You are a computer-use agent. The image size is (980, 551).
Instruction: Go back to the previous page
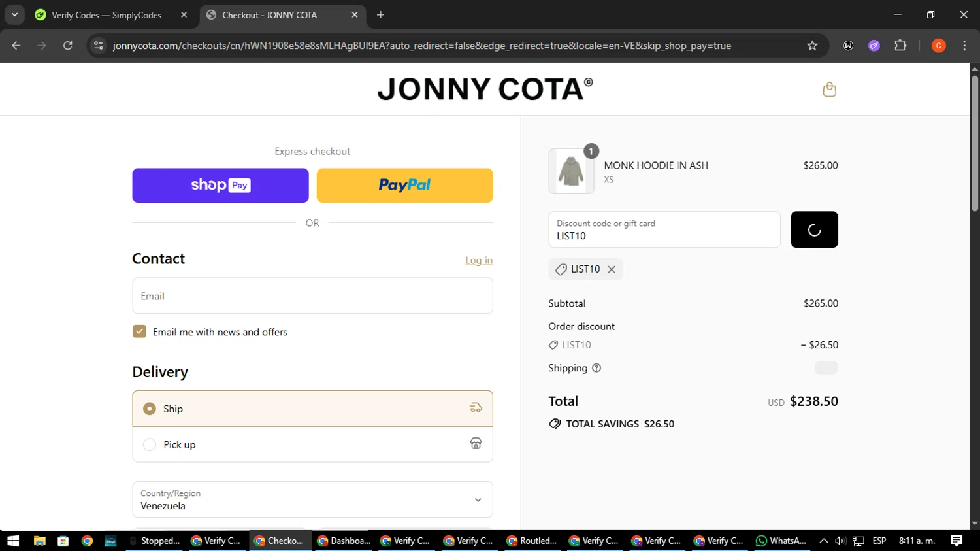click(x=16, y=46)
